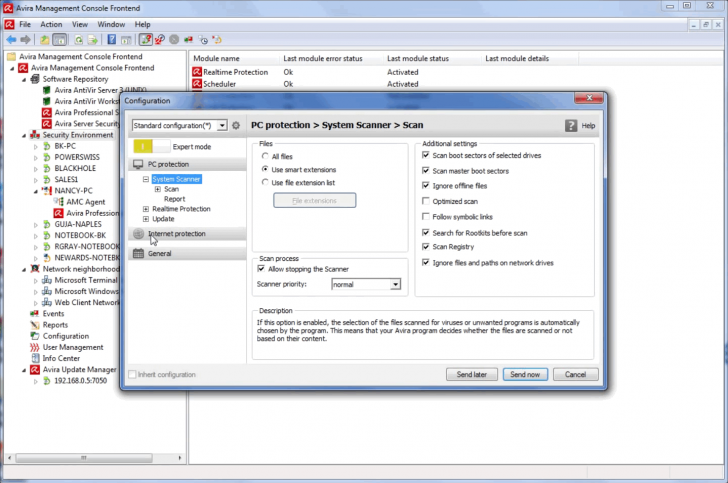This screenshot has width=728, height=483.
Task: Open the Internet protection section
Action: (187, 234)
